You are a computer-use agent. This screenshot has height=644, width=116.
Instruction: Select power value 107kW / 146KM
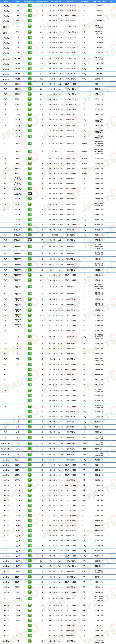(x=70, y=412)
